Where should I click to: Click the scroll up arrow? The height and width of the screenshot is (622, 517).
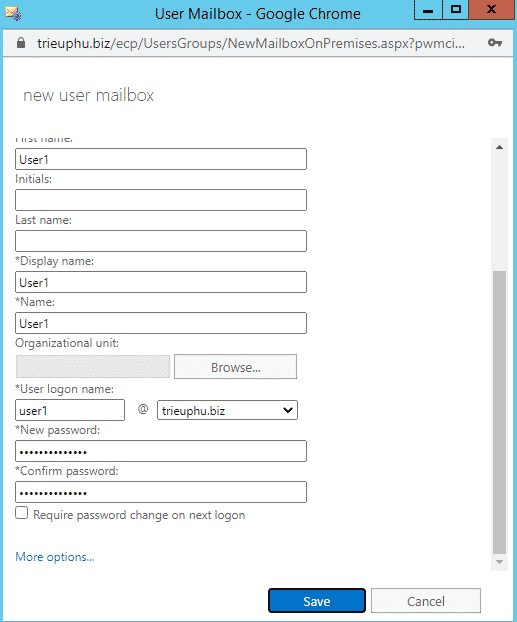[x=500, y=148]
